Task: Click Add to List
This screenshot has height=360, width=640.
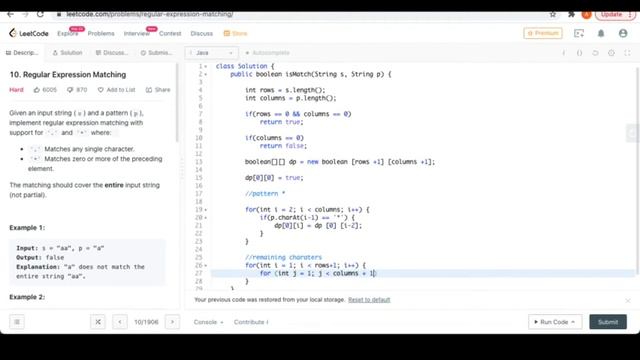Action: [116, 90]
